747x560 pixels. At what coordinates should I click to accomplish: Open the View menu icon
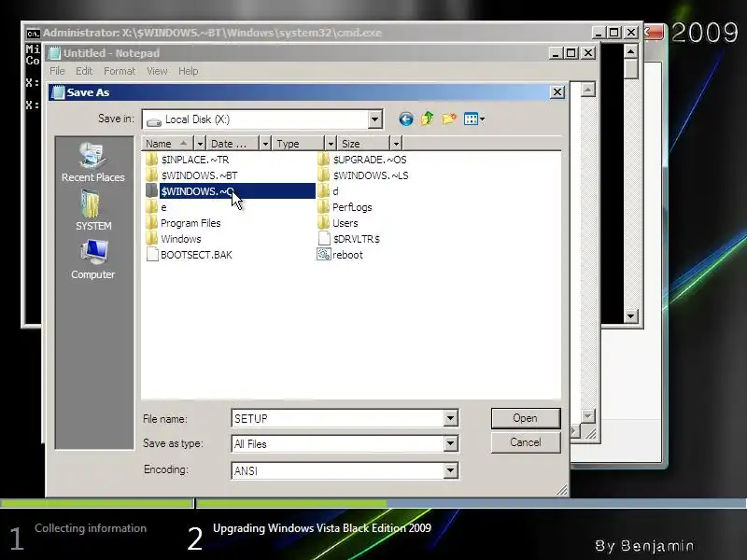(474, 119)
